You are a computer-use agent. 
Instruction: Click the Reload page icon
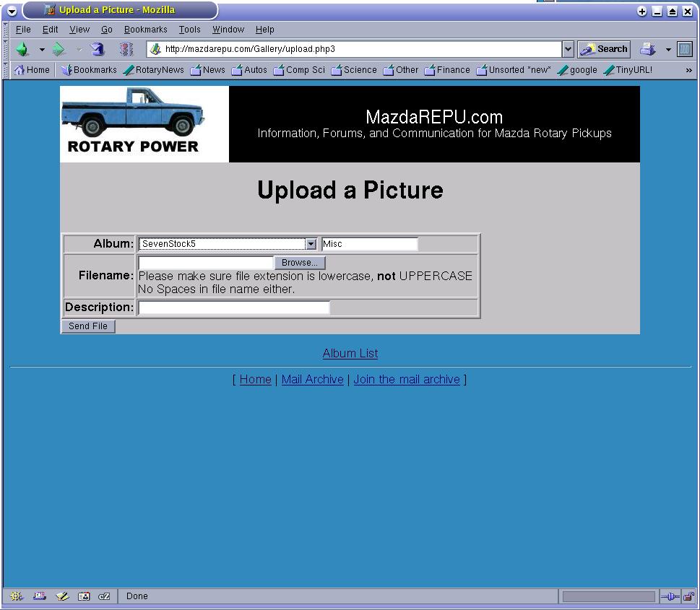pyautogui.click(x=97, y=49)
